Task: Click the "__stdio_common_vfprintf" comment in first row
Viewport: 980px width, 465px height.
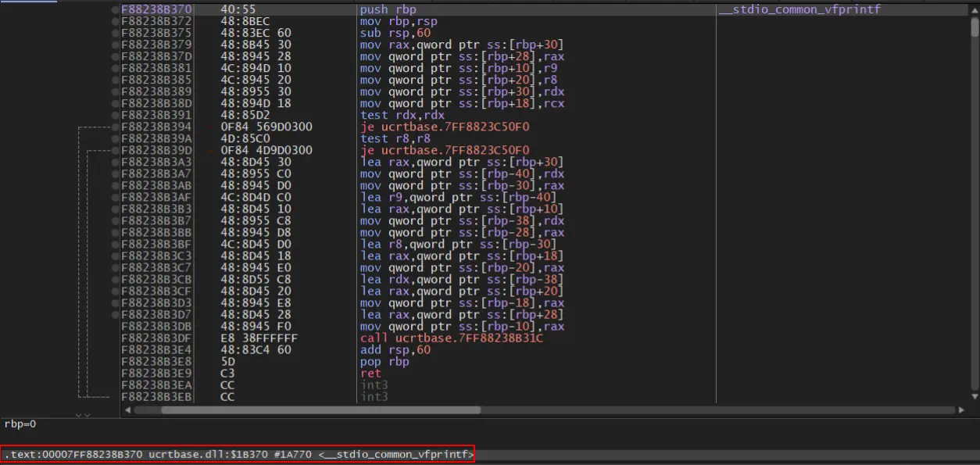Action: coord(799,9)
